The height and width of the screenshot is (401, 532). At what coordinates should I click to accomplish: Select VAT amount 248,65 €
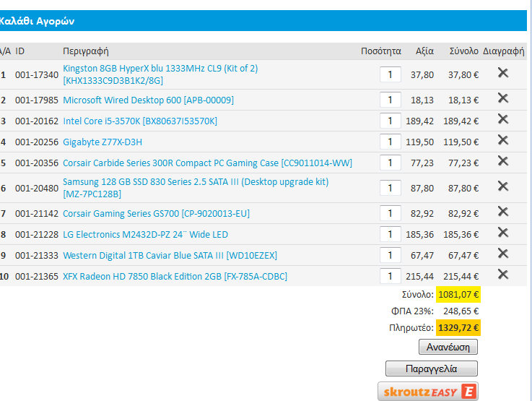(461, 311)
